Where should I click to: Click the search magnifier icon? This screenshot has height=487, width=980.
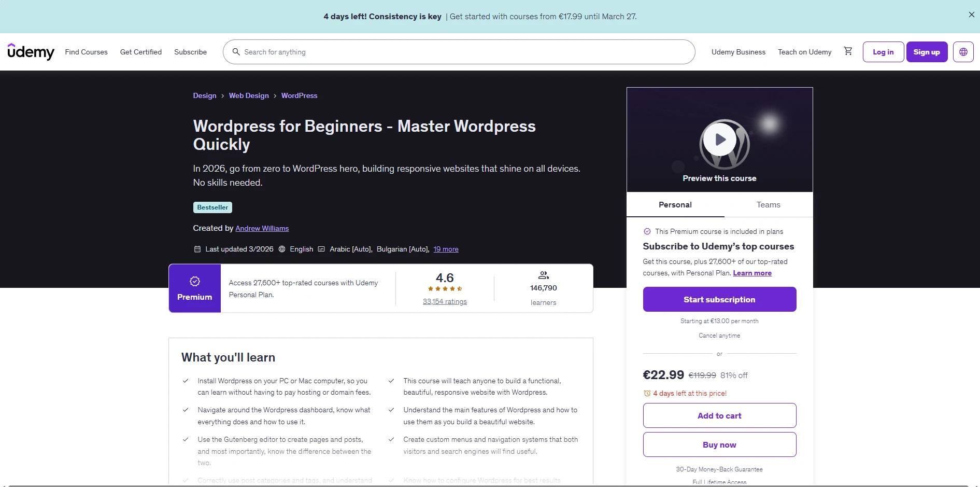click(x=236, y=52)
